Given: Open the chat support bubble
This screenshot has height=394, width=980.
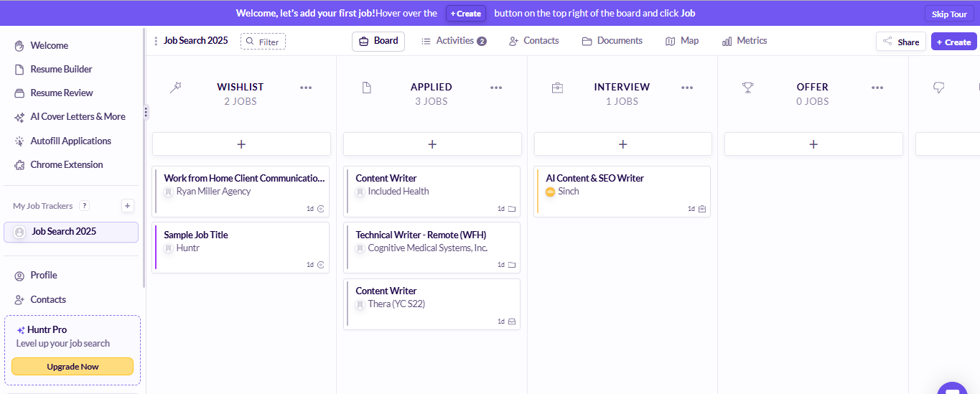Looking at the screenshot, I should coord(952,389).
